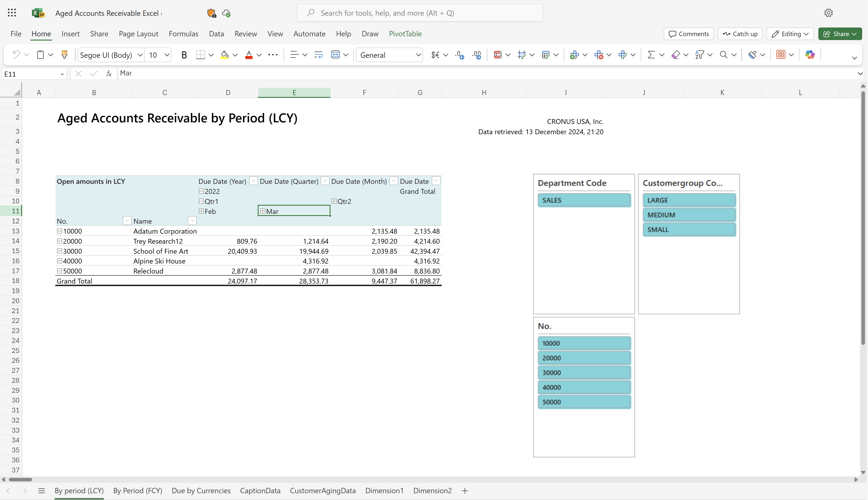Toggle the Qtr1 checkbox filter

(x=201, y=201)
